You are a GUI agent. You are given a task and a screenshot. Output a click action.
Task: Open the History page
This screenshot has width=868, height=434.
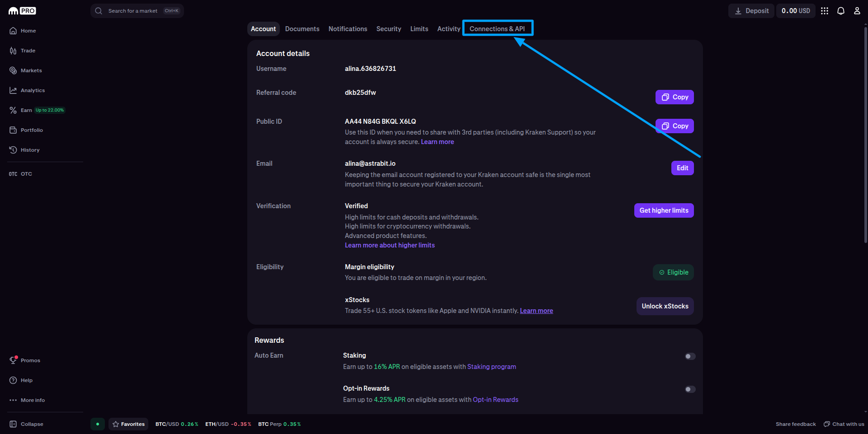coord(24,150)
